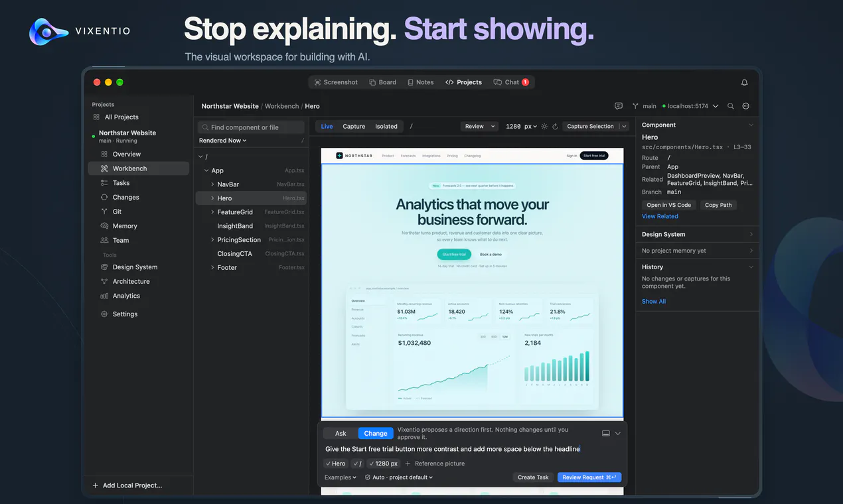Image resolution: width=843 pixels, height=504 pixels.
Task: Click the Review Request button
Action: pos(589,477)
